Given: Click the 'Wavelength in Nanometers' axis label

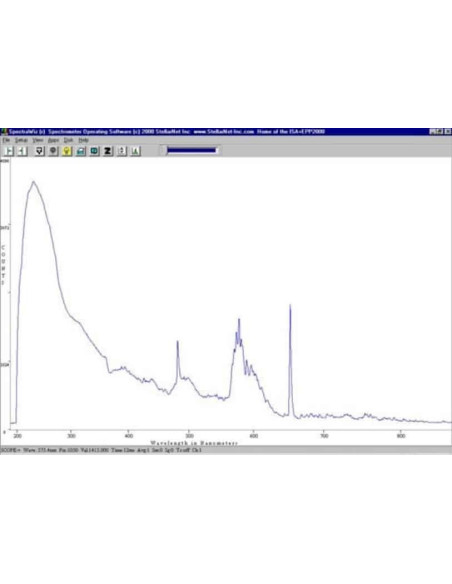Looking at the screenshot, I should click(194, 443).
